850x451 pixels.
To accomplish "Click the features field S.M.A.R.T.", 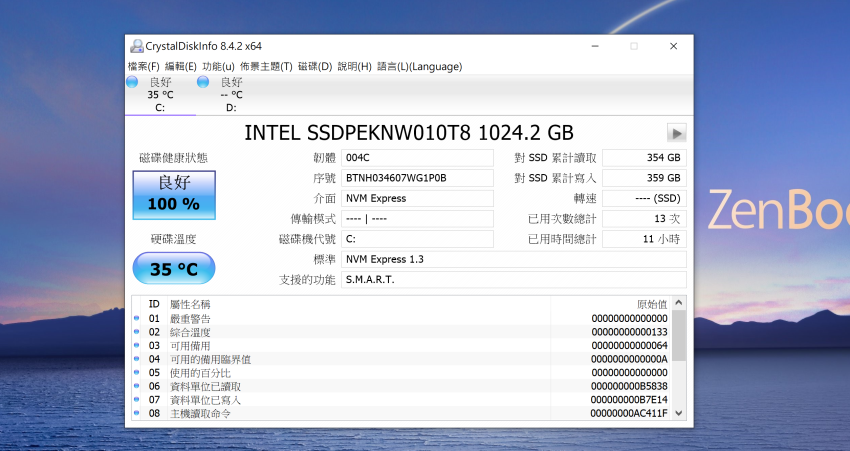I will (514, 280).
